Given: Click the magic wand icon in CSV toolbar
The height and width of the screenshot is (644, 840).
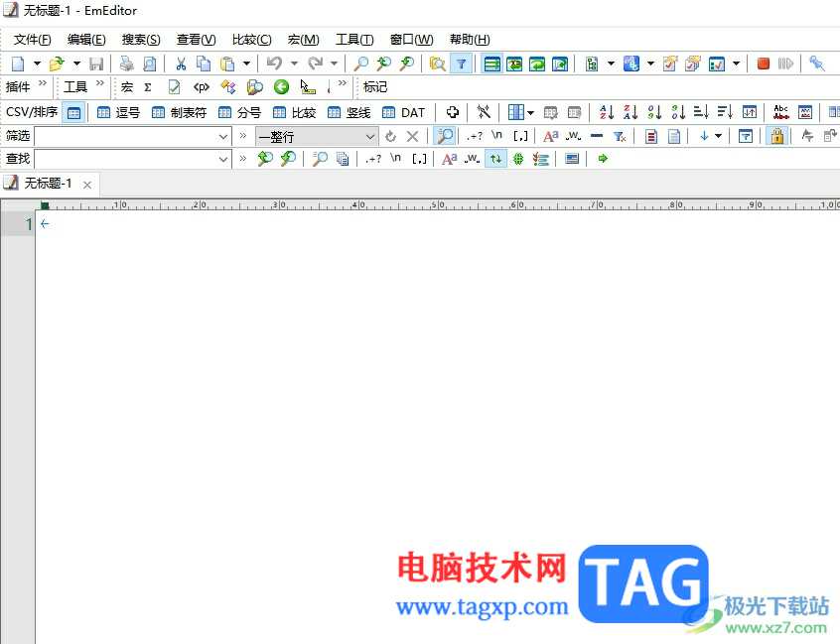Looking at the screenshot, I should [484, 112].
